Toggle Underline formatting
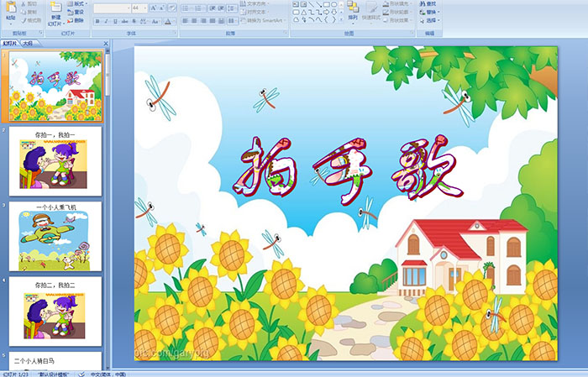 [115, 21]
